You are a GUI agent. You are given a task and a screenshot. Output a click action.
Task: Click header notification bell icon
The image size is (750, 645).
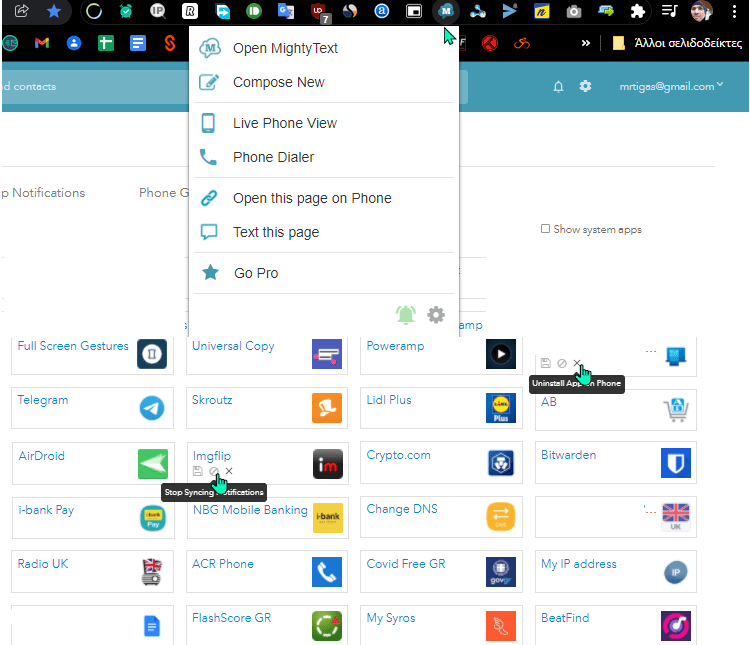tap(558, 87)
